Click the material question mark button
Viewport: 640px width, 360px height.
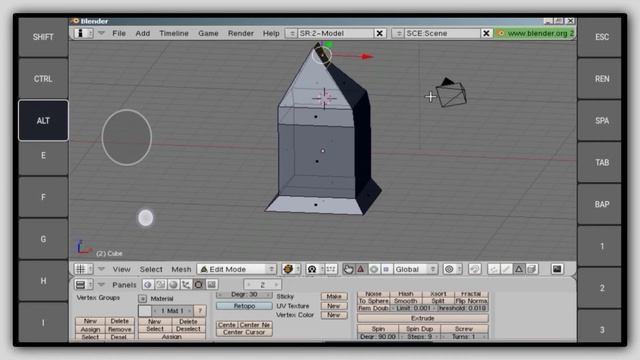point(200,311)
